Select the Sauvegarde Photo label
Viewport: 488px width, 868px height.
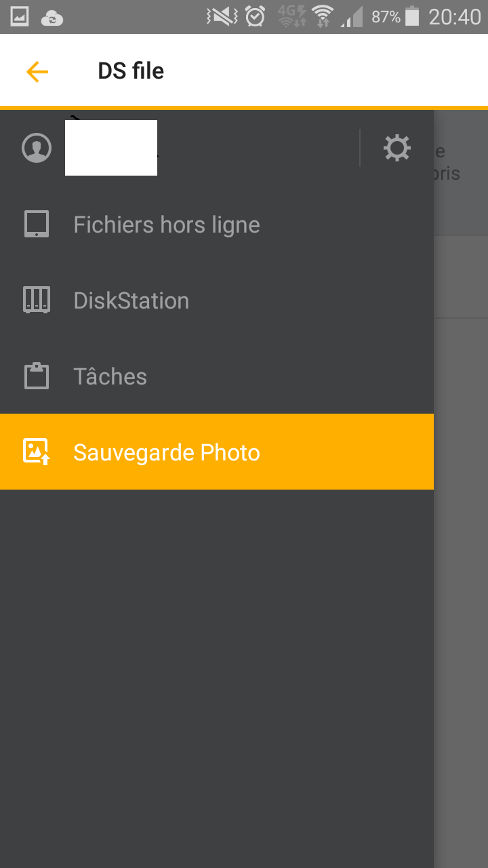(x=167, y=452)
